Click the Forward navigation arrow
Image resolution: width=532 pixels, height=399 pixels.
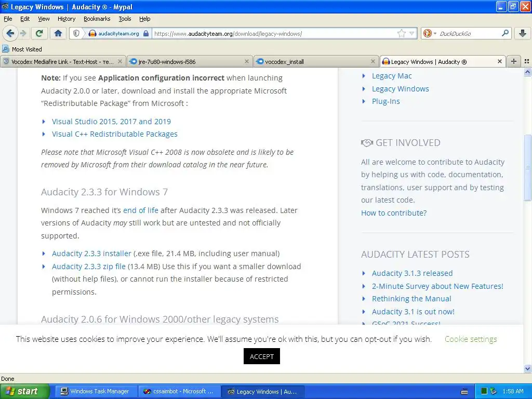23,33
